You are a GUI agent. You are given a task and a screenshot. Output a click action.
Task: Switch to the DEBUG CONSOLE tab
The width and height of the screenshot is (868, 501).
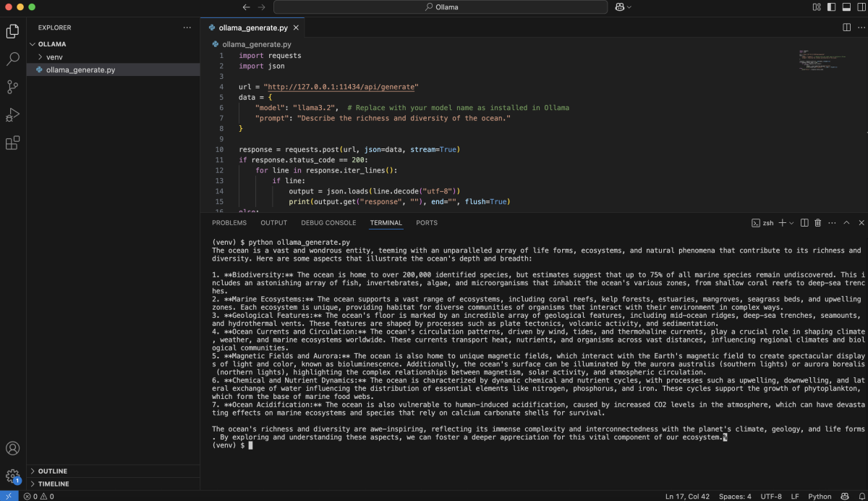click(x=328, y=223)
